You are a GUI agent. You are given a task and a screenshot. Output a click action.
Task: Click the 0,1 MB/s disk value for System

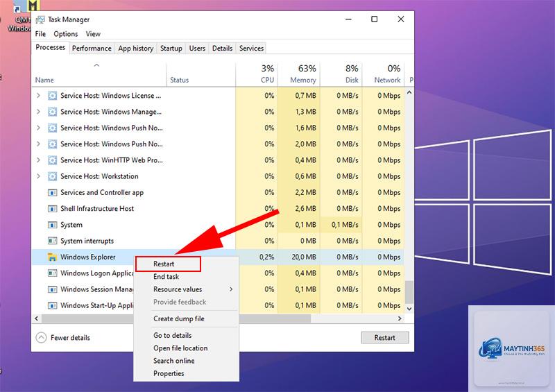pyautogui.click(x=345, y=225)
